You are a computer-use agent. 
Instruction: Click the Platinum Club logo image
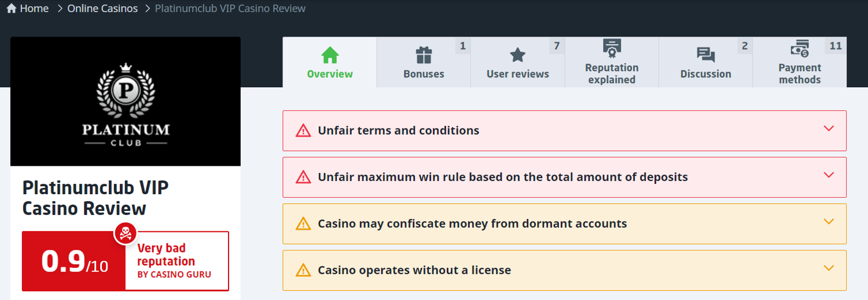tap(126, 102)
